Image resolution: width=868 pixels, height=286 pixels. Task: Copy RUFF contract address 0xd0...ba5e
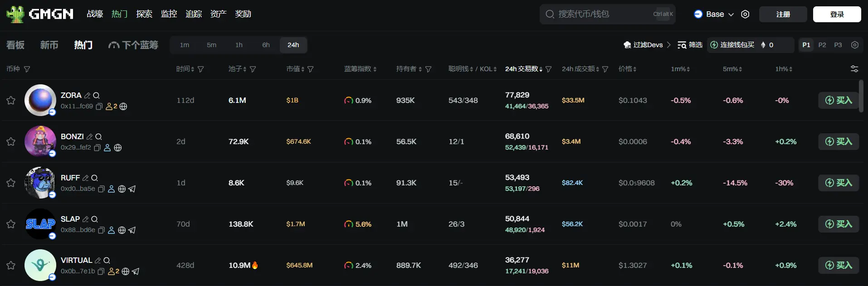(102, 189)
